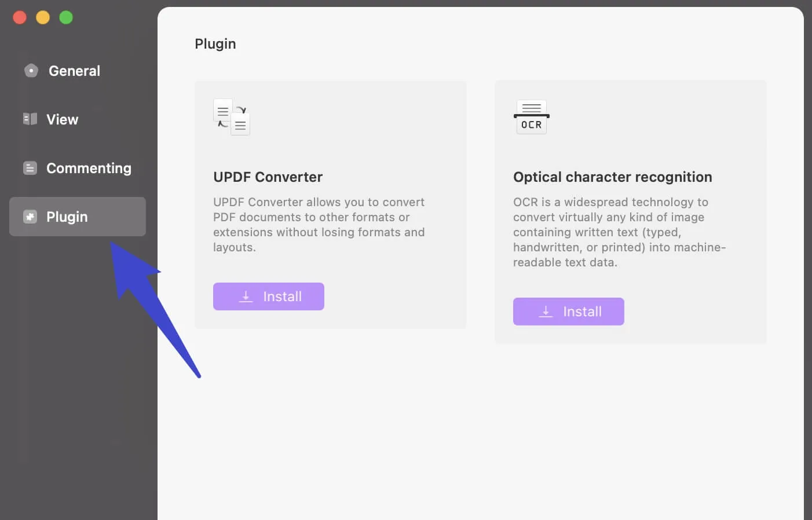Close the preferences window
This screenshot has width=812, height=520.
20,17
